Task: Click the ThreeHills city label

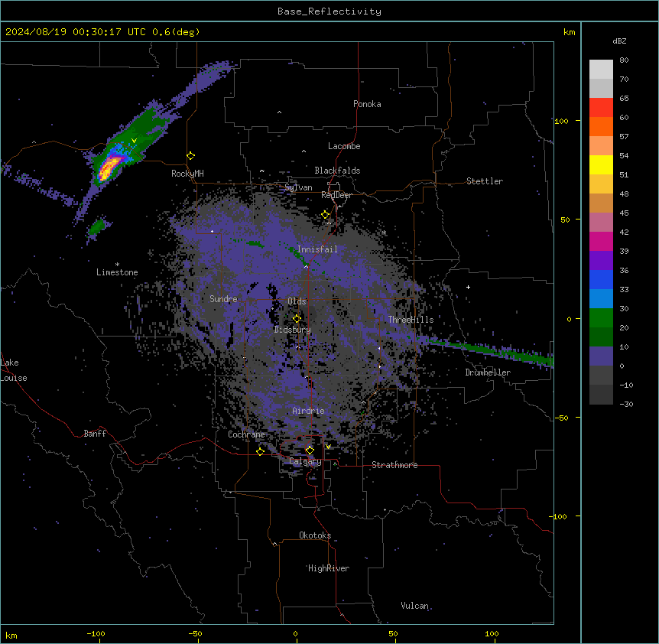Action: pos(411,320)
